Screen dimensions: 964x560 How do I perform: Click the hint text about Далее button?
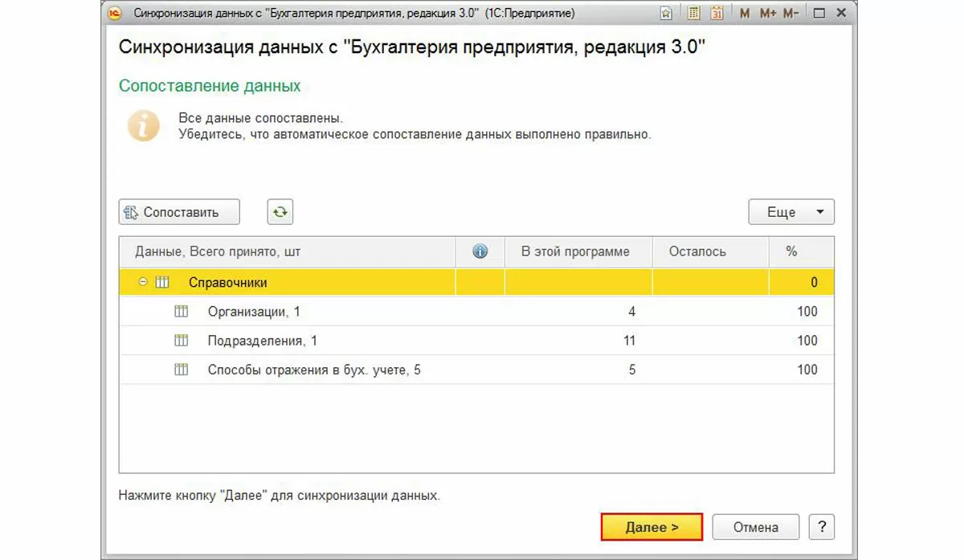tap(280, 496)
